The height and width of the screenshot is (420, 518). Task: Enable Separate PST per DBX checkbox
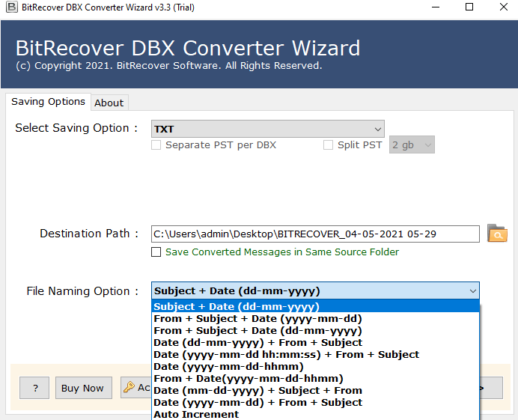(x=156, y=145)
